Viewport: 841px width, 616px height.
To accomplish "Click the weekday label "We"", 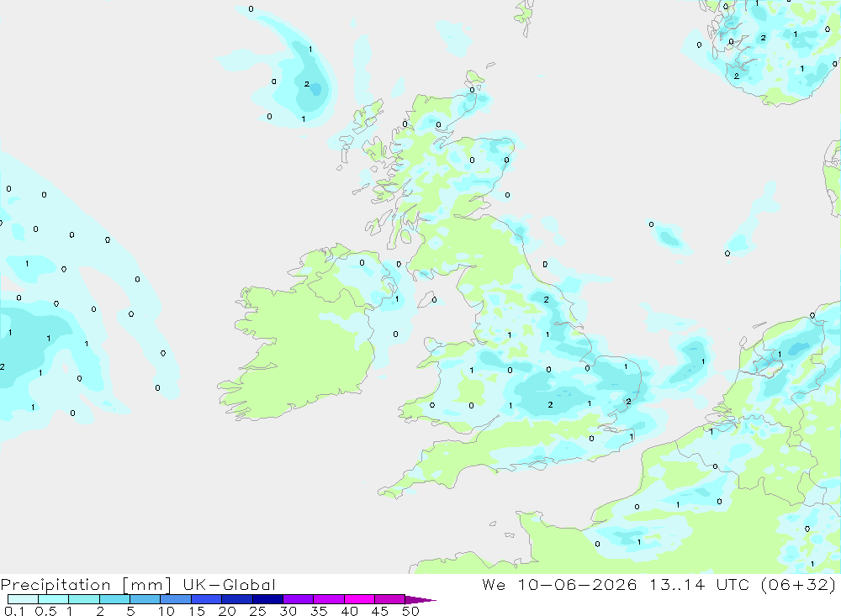I will coord(494,584).
